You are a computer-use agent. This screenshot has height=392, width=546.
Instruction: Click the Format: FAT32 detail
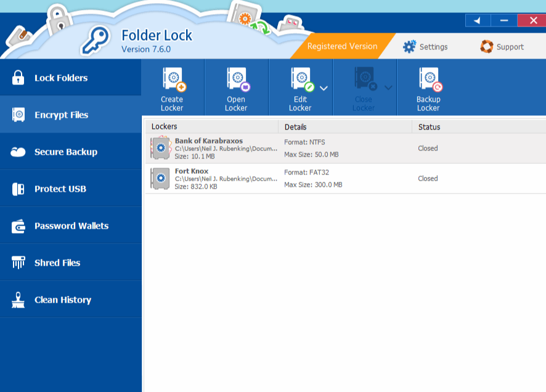[x=306, y=173]
